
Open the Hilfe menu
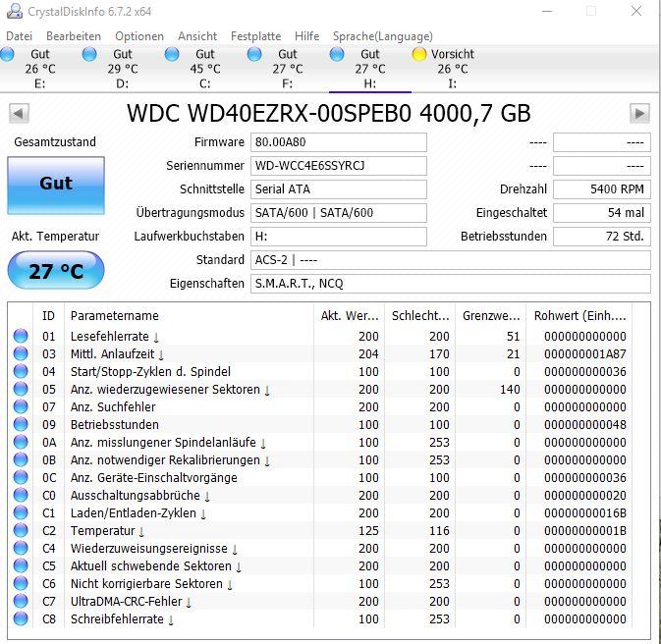tap(306, 36)
